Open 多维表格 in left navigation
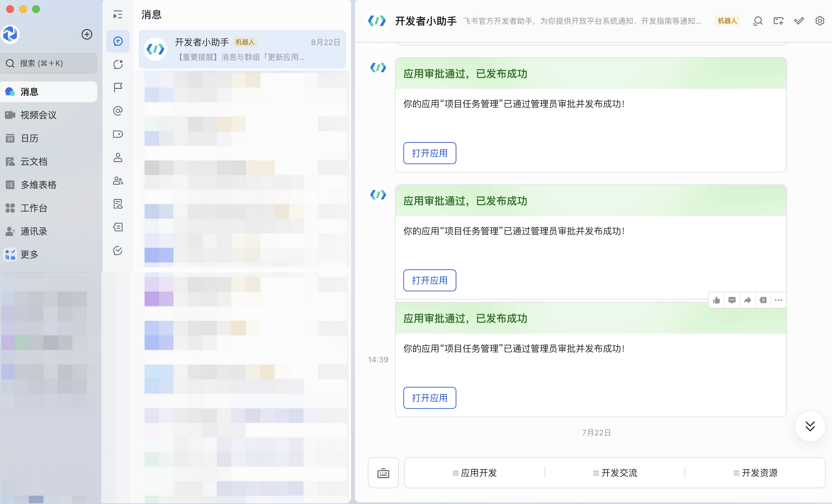Viewport: 832px width, 504px height. [x=49, y=185]
